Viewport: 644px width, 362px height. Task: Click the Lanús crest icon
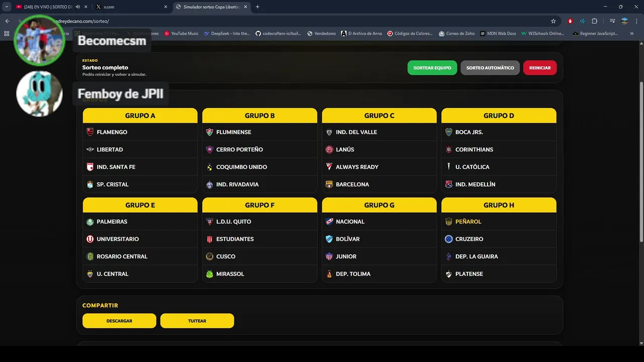point(329,149)
